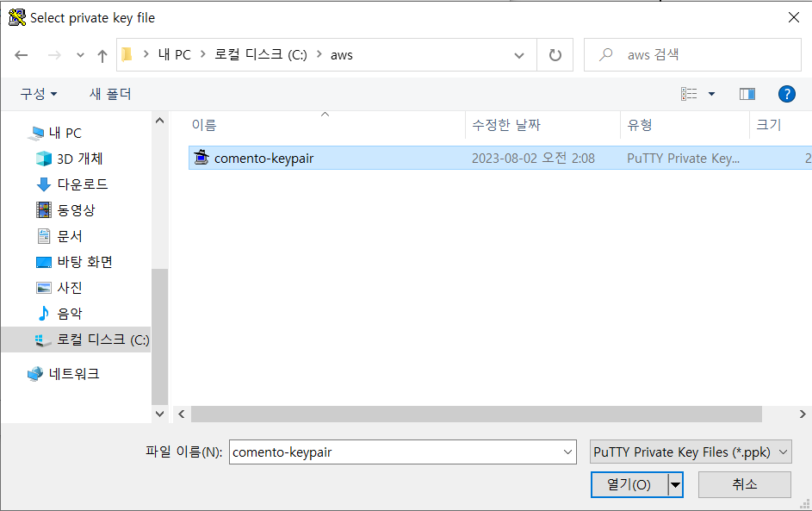Click the 'aws 검색' search field
This screenshot has width=812, height=511.
click(x=692, y=54)
